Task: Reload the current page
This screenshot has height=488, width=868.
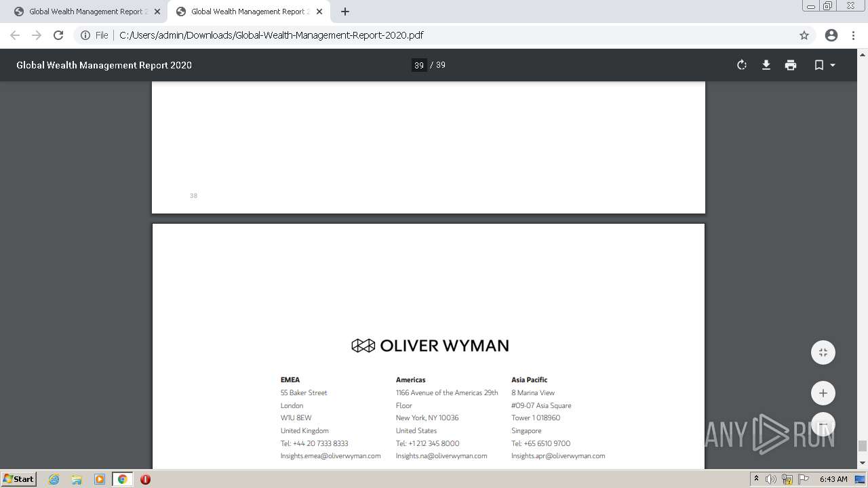Action: pyautogui.click(x=58, y=35)
